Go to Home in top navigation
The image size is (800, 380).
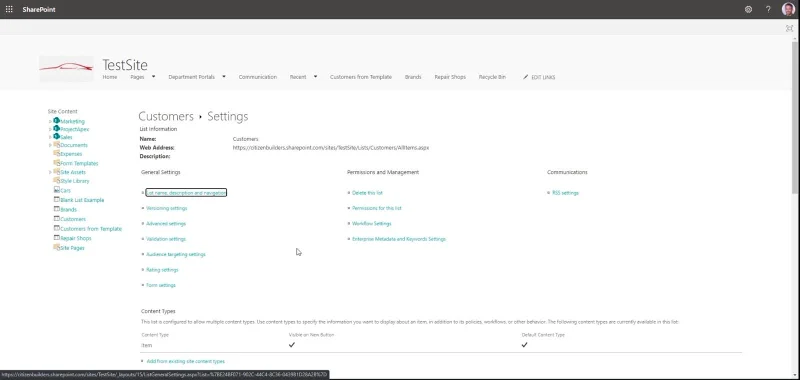point(110,77)
